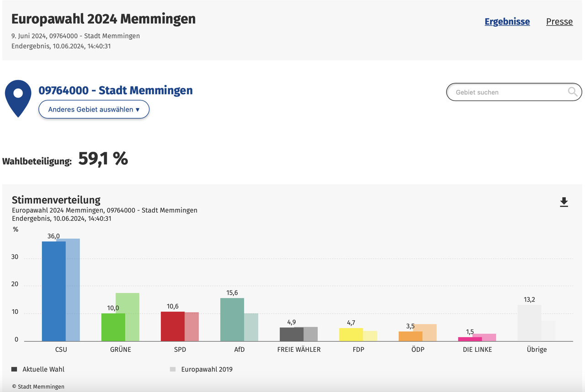Select the Übrige 13,2 bar
Screen dimensions: 585x392
pyautogui.click(x=529, y=323)
